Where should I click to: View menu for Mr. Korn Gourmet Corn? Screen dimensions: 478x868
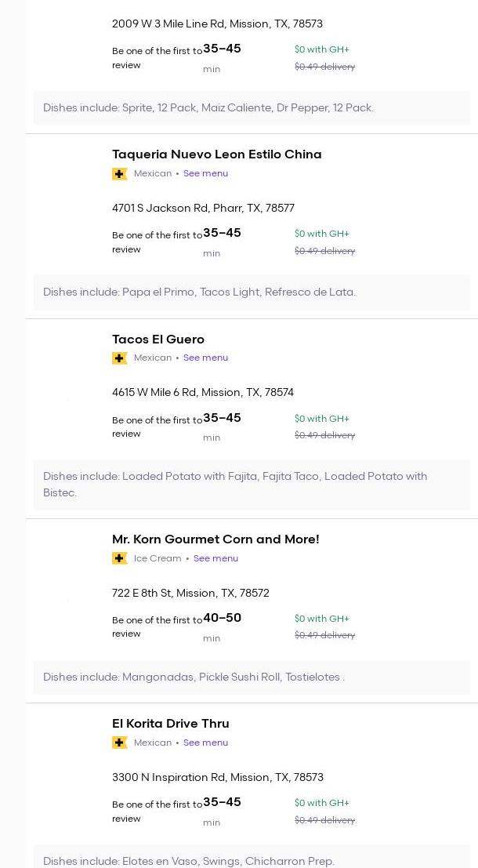[215, 558]
